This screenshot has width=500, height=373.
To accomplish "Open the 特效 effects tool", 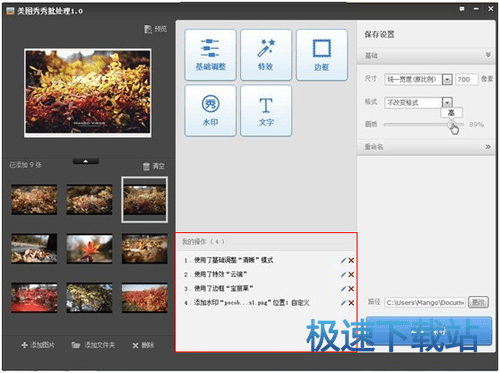I will [266, 55].
